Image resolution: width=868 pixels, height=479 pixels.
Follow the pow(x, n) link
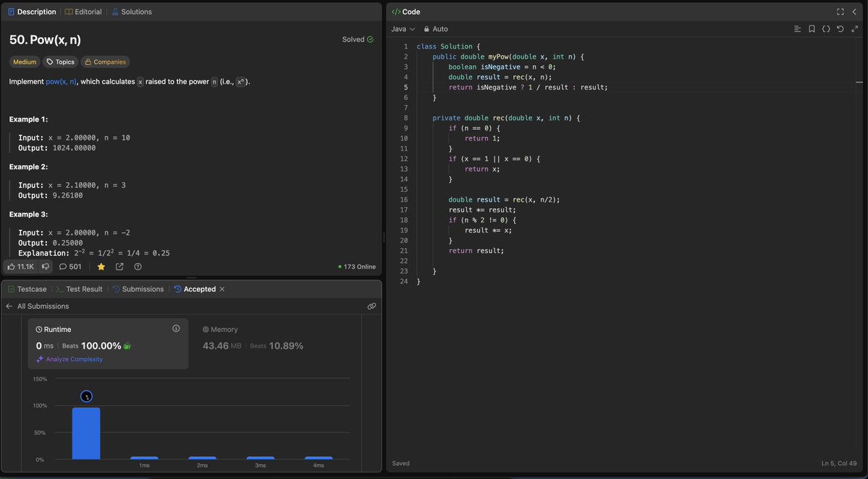tap(61, 81)
